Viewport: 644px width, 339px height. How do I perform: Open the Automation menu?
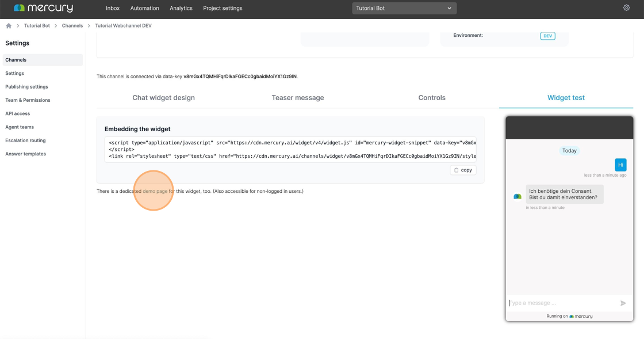[x=144, y=8]
